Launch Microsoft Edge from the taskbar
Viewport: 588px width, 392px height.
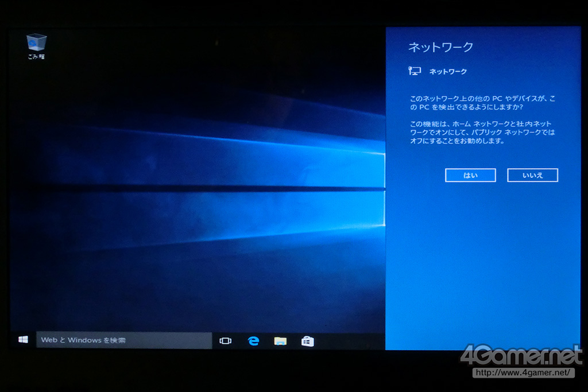tap(253, 341)
